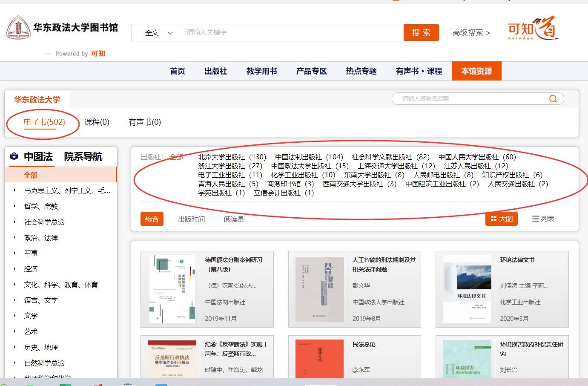
Task: Open the 全文 search scope dropdown
Action: [x=158, y=33]
